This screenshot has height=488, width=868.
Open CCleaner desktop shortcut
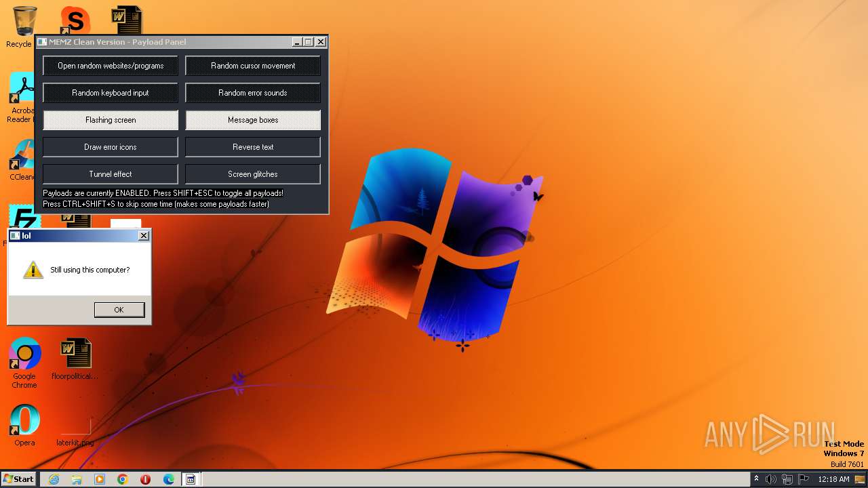22,159
